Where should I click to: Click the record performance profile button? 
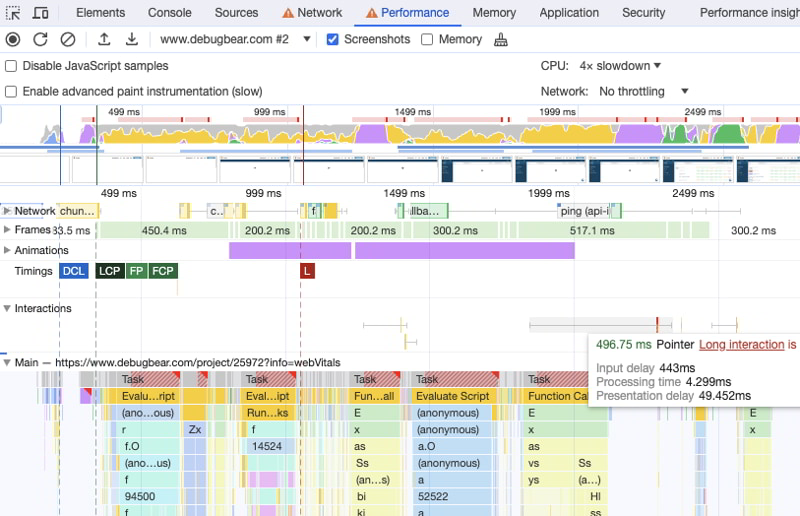pos(13,39)
